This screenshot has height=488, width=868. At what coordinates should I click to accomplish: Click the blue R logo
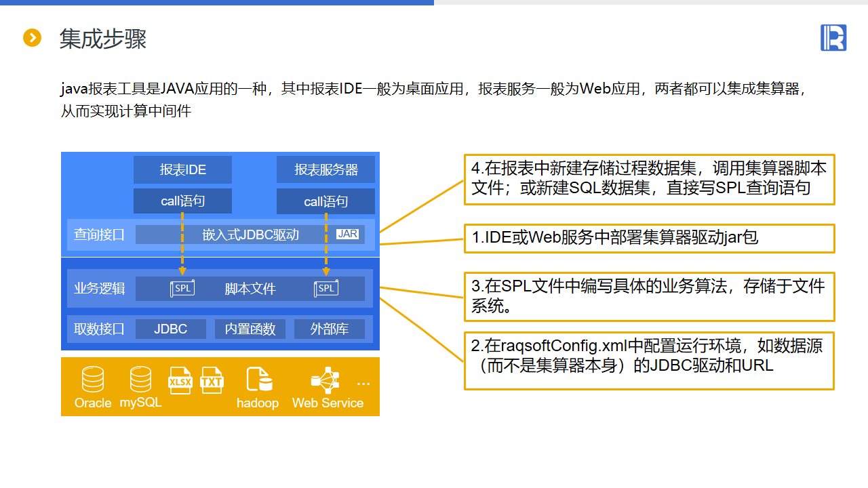pos(833,37)
